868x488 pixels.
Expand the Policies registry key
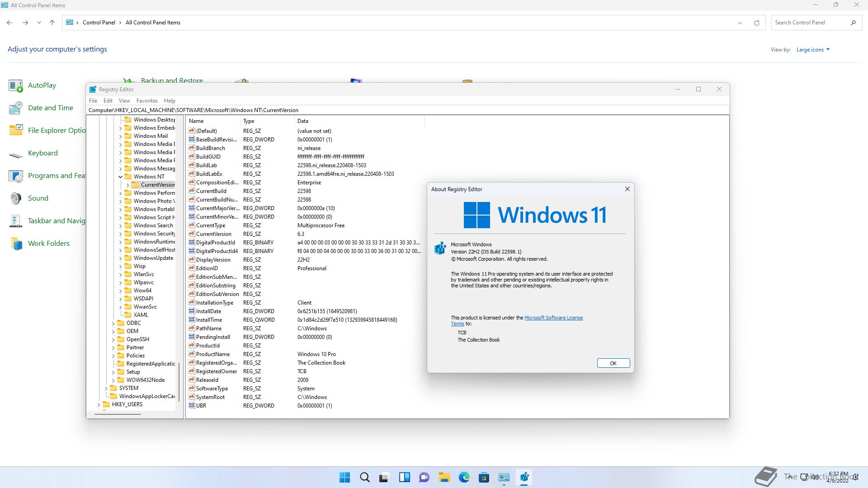113,356
